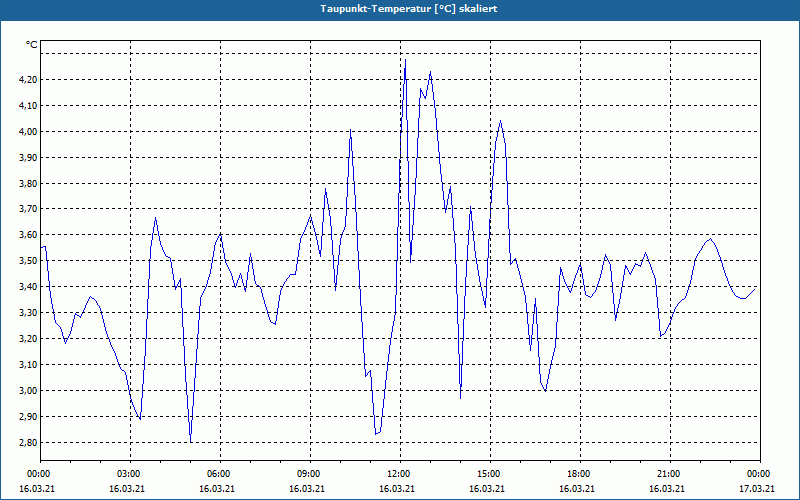Click the "00:00" label above 17.03.21

(x=760, y=474)
